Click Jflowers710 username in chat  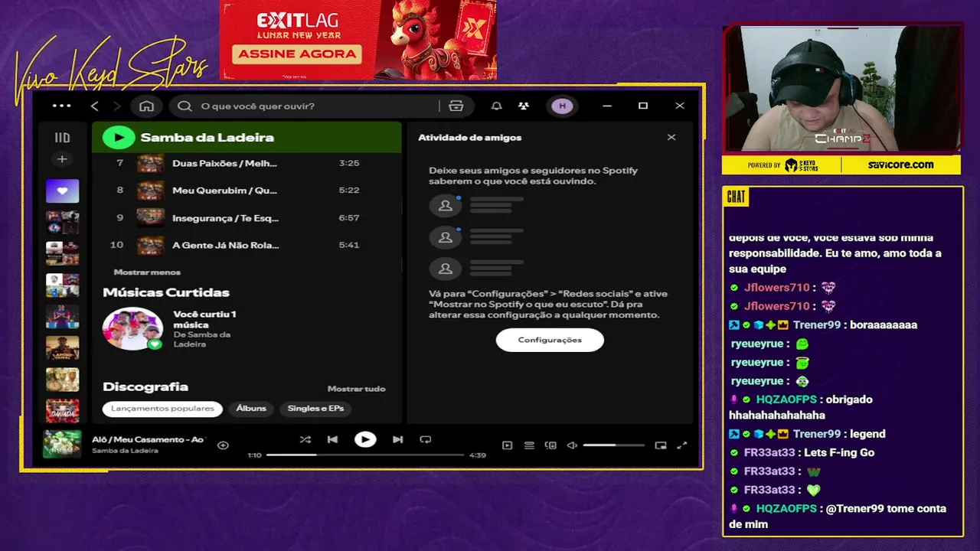(x=776, y=288)
